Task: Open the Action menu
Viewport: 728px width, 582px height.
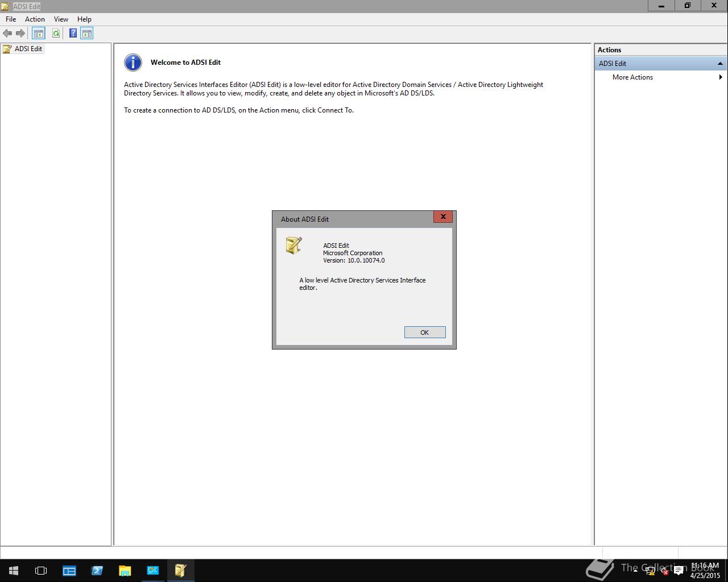Action: coord(35,19)
